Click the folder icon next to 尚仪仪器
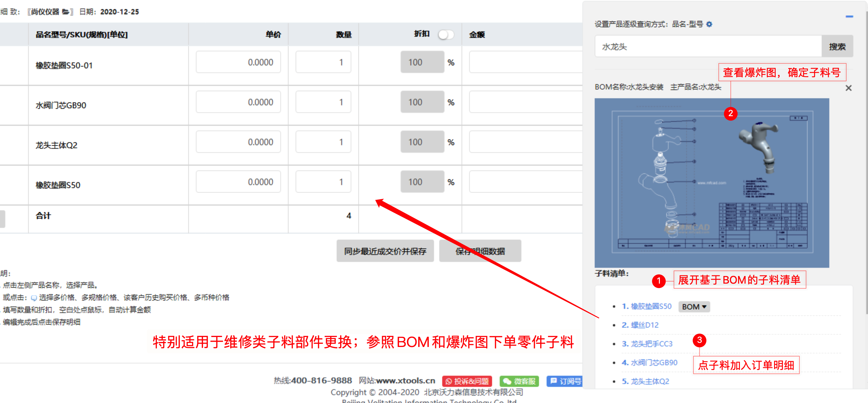The height and width of the screenshot is (403, 868). (x=66, y=12)
